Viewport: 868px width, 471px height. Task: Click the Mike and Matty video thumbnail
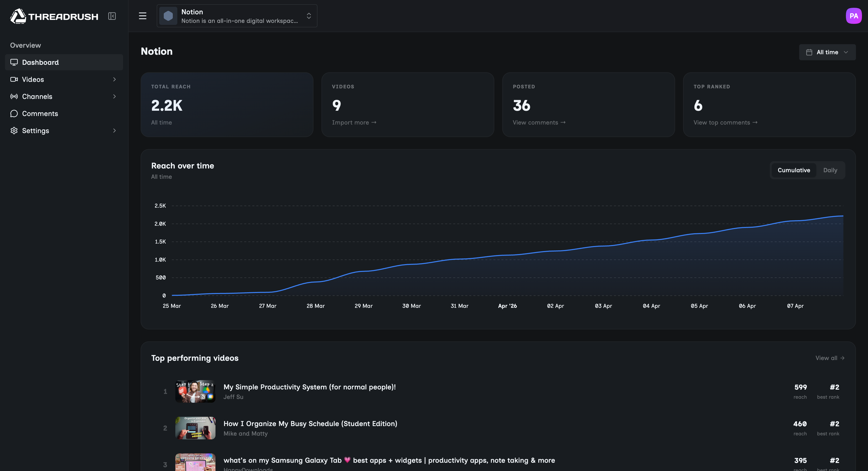(195, 428)
